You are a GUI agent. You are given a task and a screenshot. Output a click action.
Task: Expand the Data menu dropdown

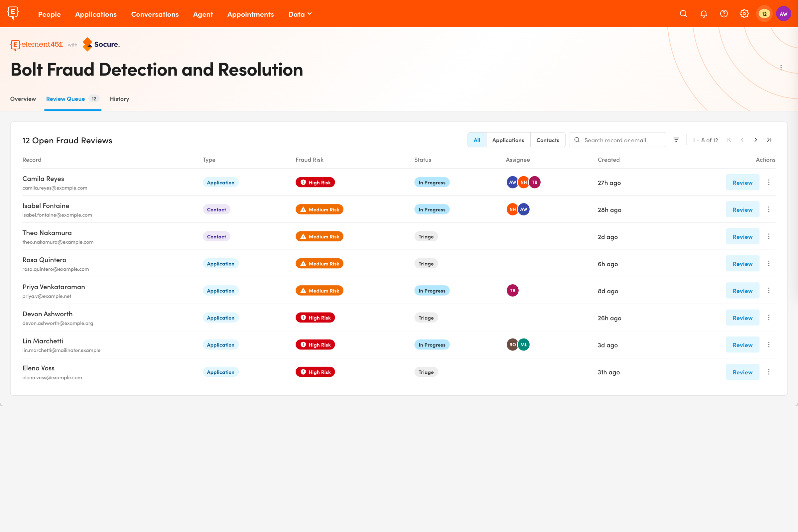(x=300, y=14)
